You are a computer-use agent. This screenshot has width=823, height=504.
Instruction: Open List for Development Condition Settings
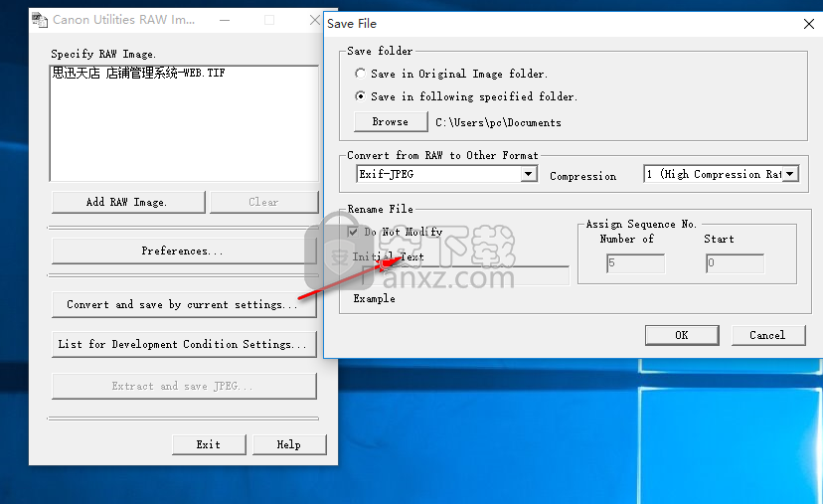click(x=184, y=344)
